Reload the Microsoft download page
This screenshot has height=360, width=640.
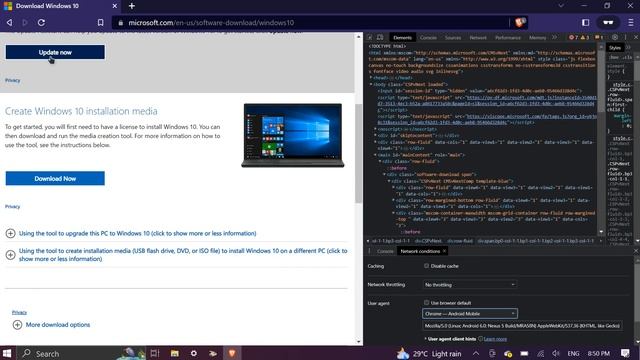(x=41, y=22)
